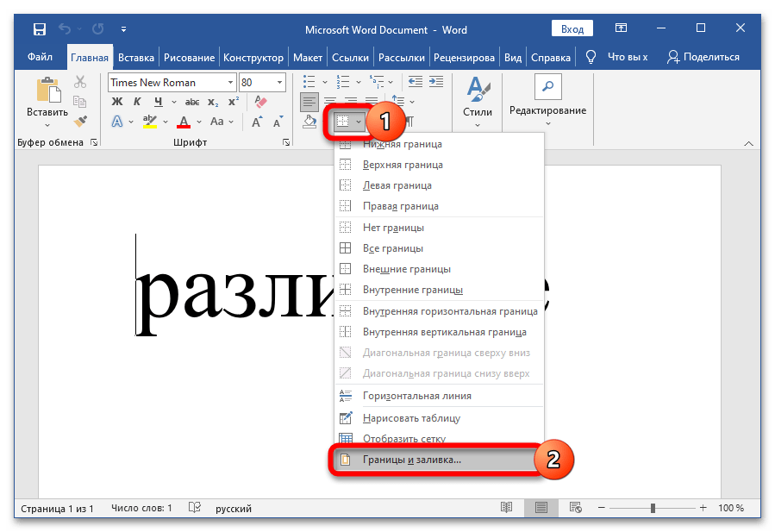Open the Стили styles gallery
The height and width of the screenshot is (532, 775).
tap(478, 103)
